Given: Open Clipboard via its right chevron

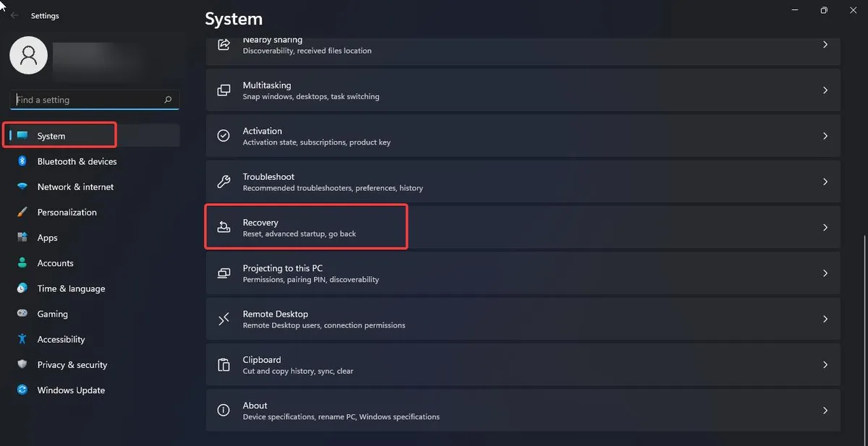Looking at the screenshot, I should (x=825, y=364).
